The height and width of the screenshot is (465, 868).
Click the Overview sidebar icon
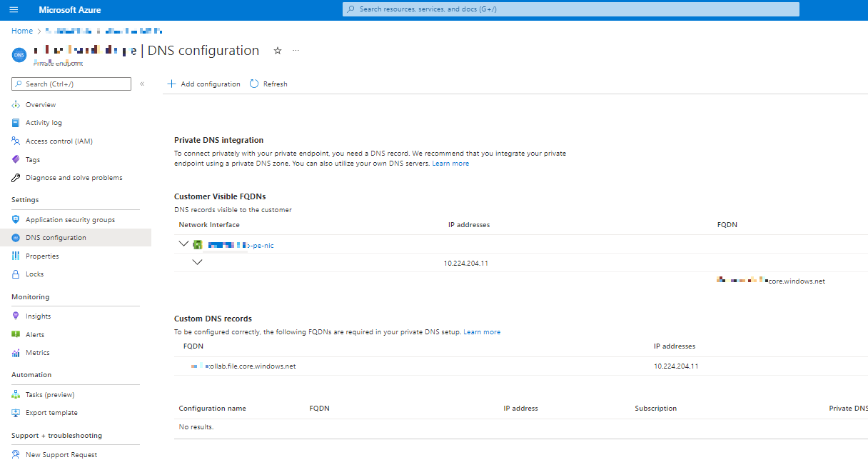point(16,104)
